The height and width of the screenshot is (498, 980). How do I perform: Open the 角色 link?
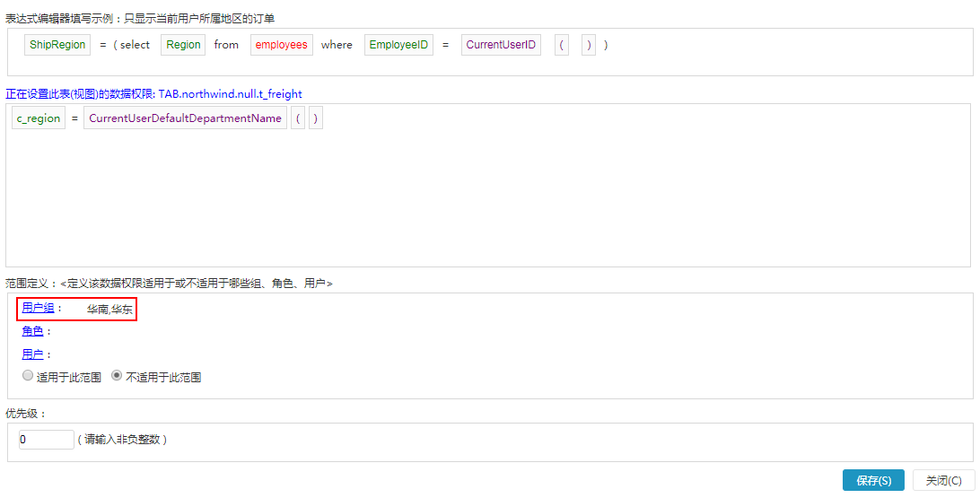32,331
